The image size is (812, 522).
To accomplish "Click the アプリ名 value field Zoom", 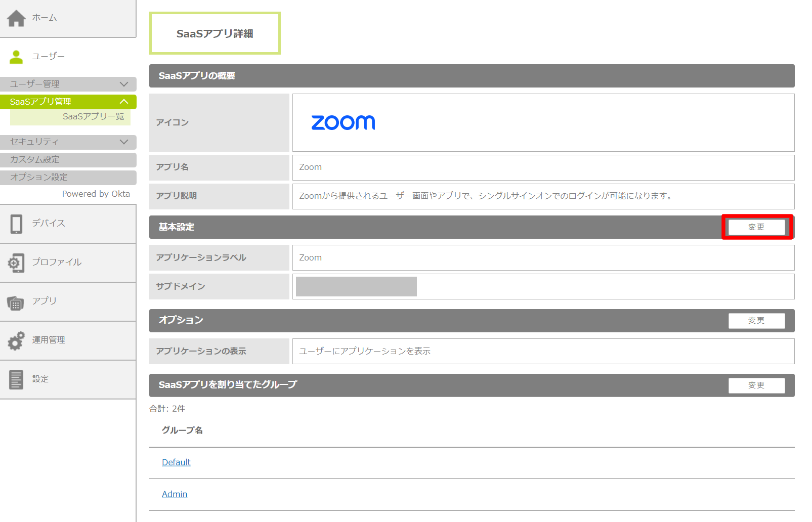I will [543, 167].
